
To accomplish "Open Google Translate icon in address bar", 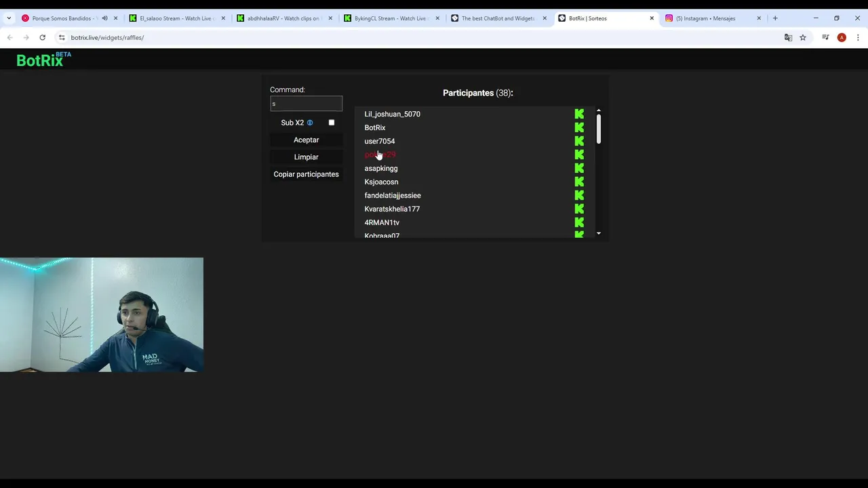I will pyautogui.click(x=788, y=37).
